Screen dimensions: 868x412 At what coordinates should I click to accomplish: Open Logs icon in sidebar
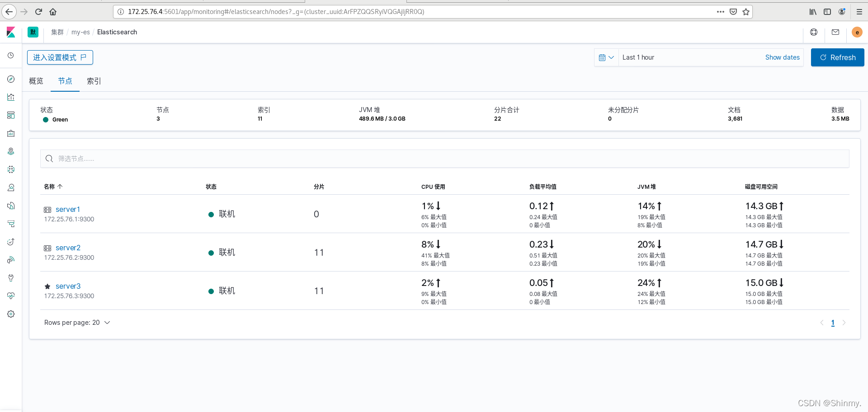(x=11, y=206)
